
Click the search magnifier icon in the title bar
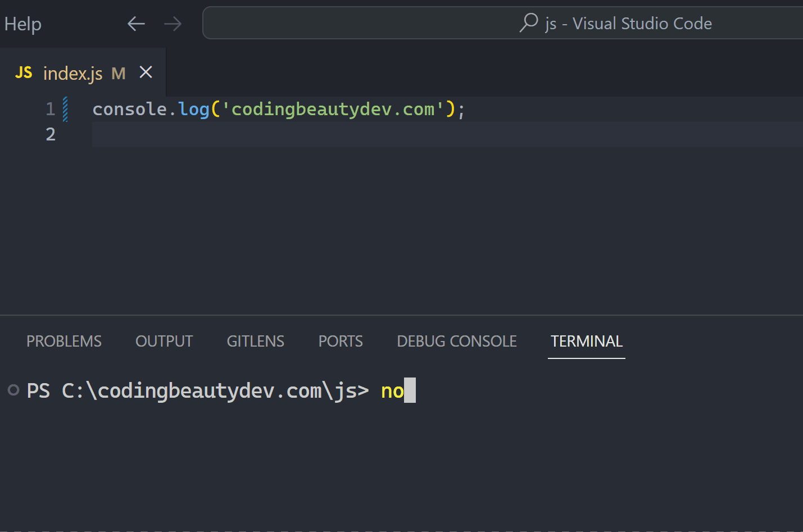pos(529,23)
